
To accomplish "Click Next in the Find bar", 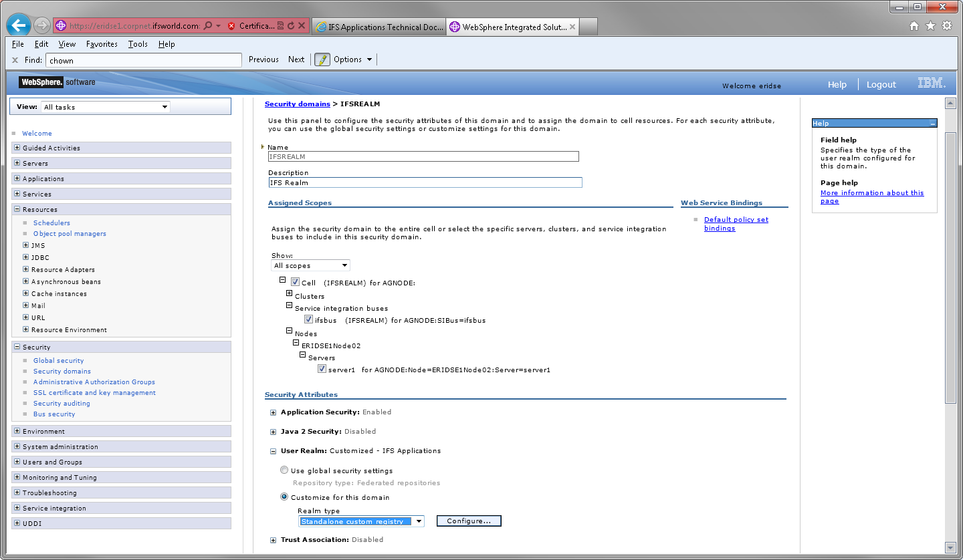I will tap(296, 59).
